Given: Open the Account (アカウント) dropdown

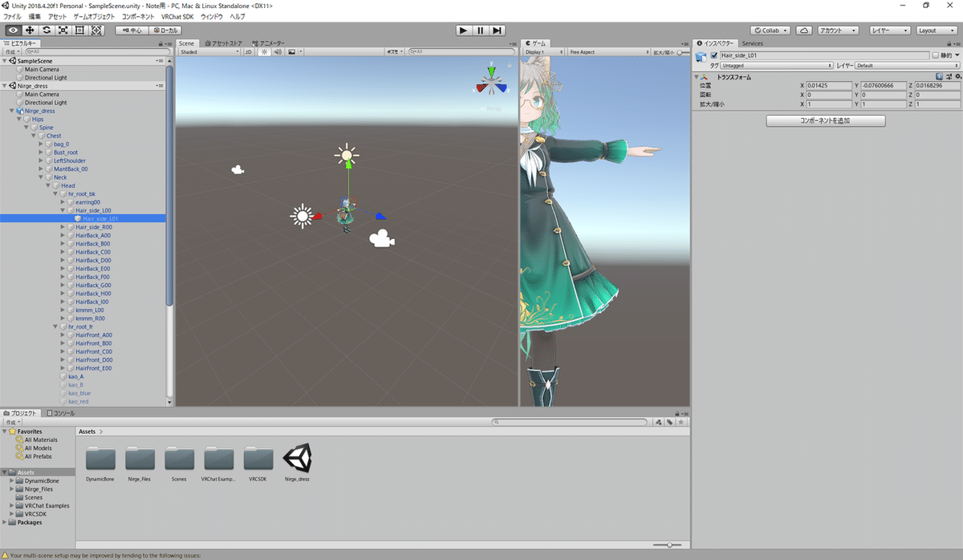Looking at the screenshot, I should click(839, 30).
